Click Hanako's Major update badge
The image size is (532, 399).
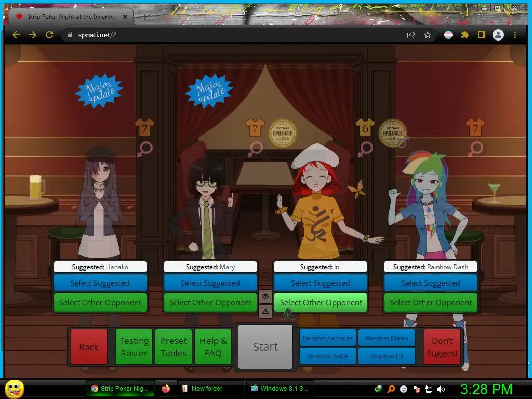(99, 90)
